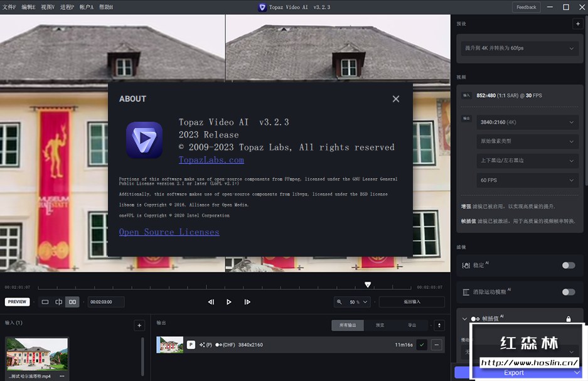This screenshot has width=588, height=381.
Task: Open the 帐户A menu
Action: coord(86,7)
